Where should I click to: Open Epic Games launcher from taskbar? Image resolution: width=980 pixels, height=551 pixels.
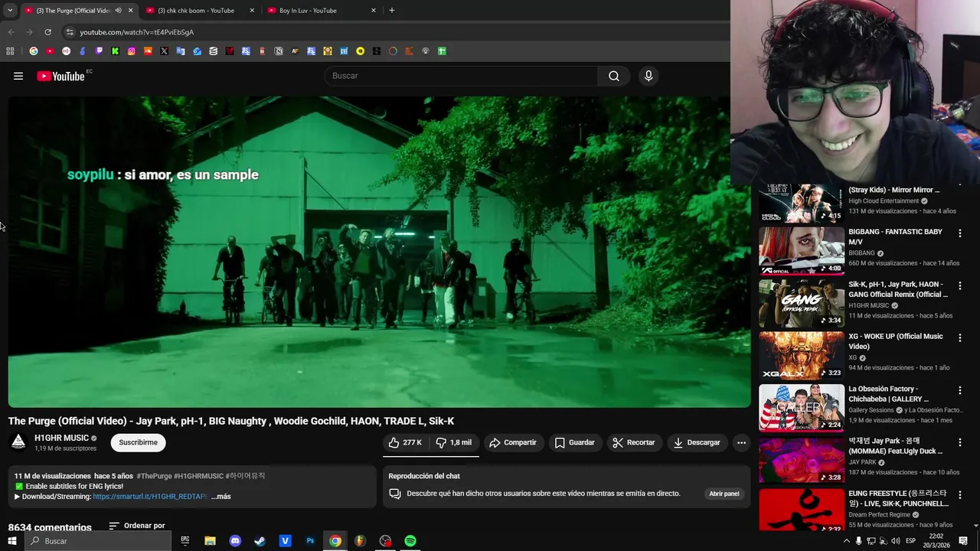(x=185, y=541)
